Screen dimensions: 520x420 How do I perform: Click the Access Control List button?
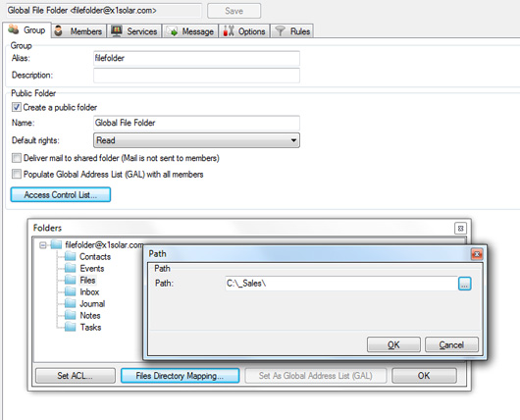click(x=61, y=194)
